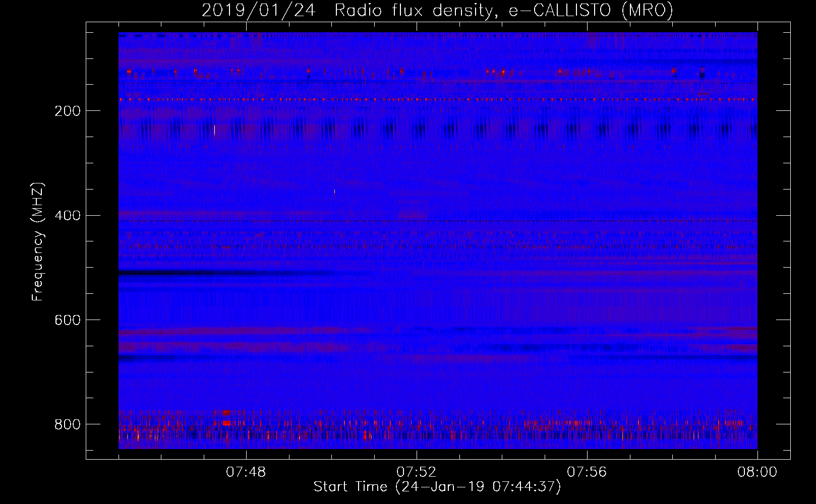This screenshot has height=504, width=816.
Task: Click the 200 frequency tick label
Action: click(67, 111)
